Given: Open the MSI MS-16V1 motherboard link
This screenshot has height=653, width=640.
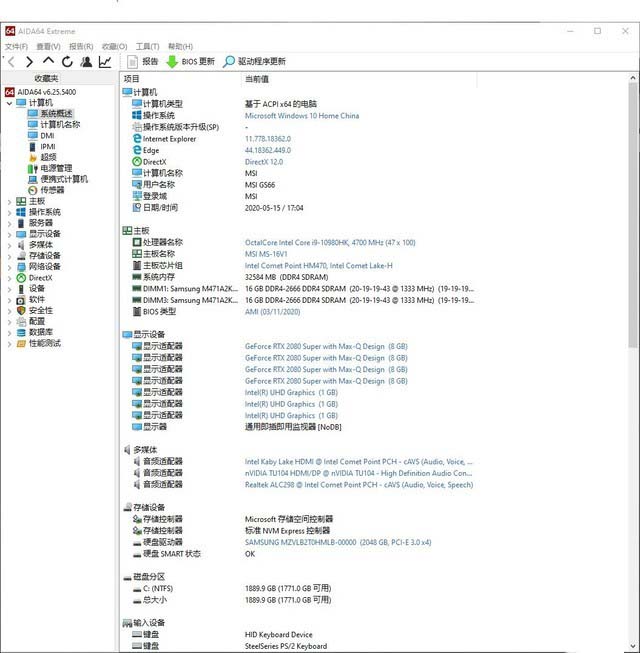Looking at the screenshot, I should point(266,254).
